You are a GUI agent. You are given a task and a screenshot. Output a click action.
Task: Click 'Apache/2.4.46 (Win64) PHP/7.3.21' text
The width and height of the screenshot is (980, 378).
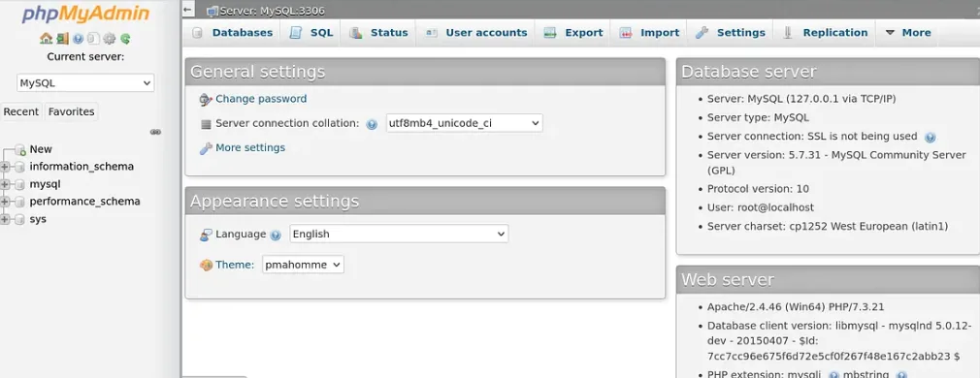coord(796,307)
